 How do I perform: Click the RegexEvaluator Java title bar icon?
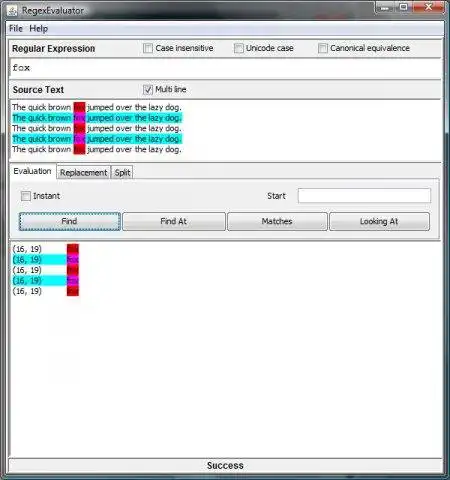(13, 11)
